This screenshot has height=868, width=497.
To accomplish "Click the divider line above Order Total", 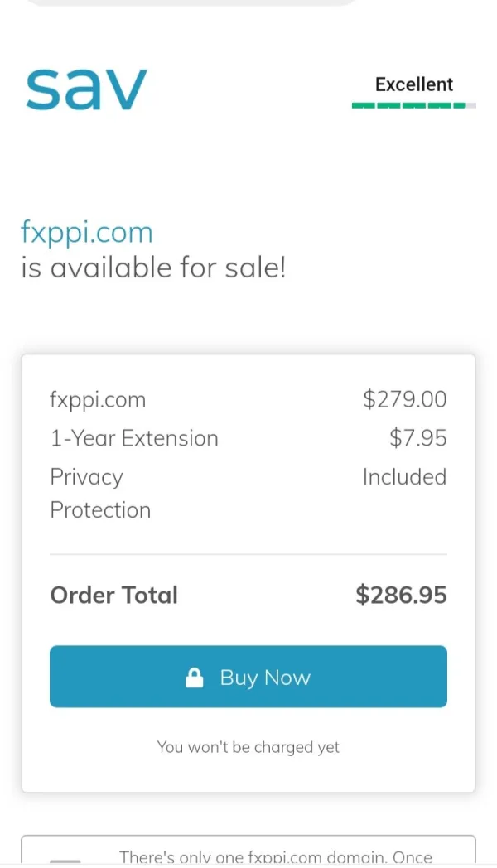I will [x=248, y=554].
